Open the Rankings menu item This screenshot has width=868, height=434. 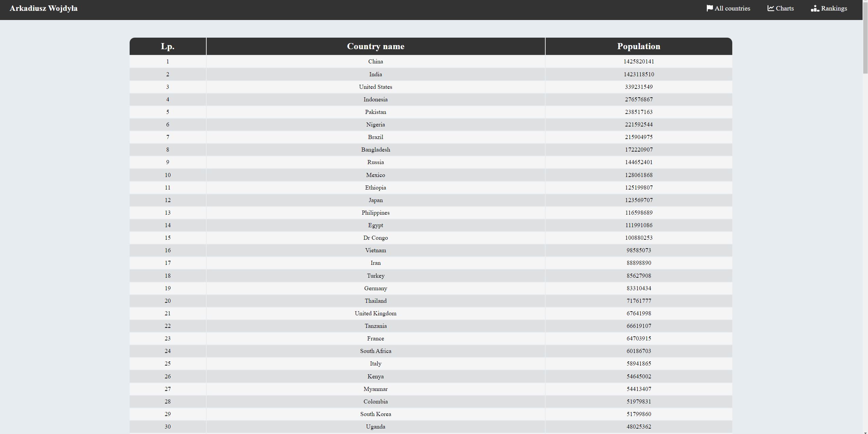point(834,8)
